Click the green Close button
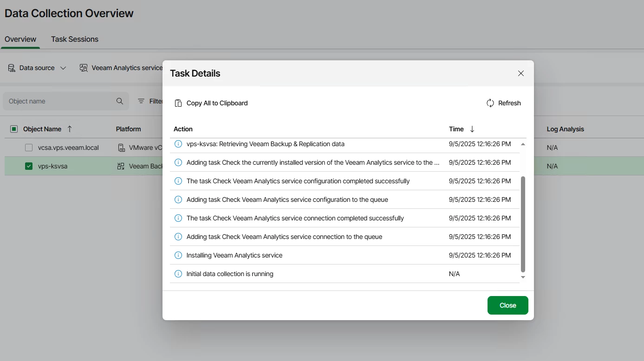The width and height of the screenshot is (644, 361). (x=508, y=305)
